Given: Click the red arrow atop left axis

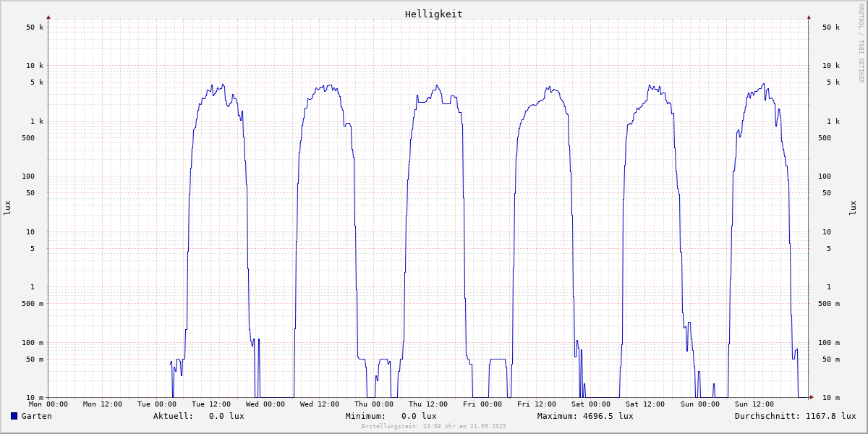Looking at the screenshot, I should pyautogui.click(x=48, y=17).
